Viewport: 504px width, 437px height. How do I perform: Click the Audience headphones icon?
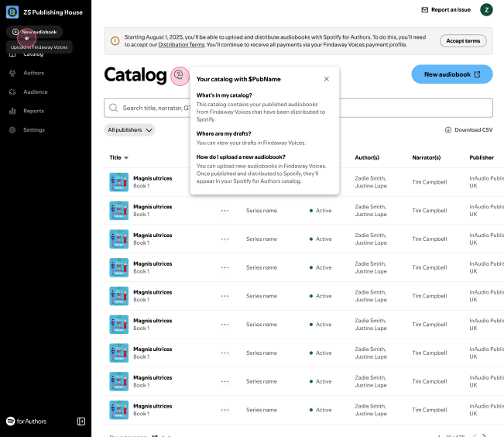[x=12, y=92]
